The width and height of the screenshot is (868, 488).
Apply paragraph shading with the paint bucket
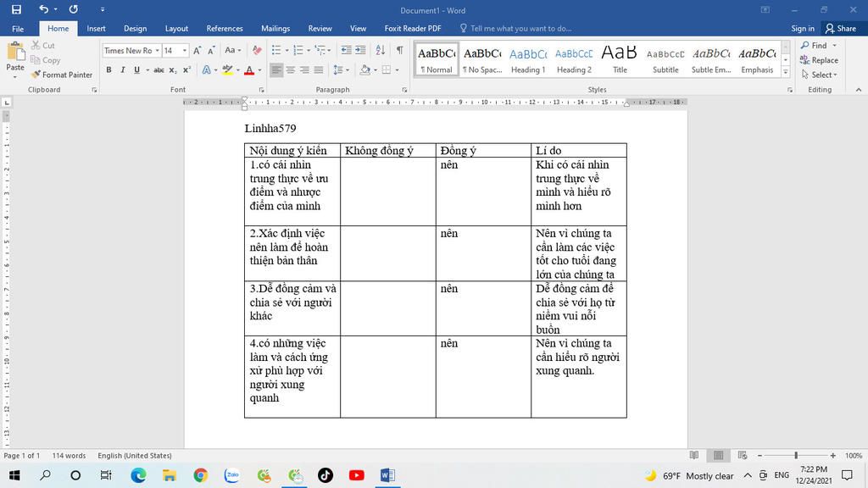(364, 70)
